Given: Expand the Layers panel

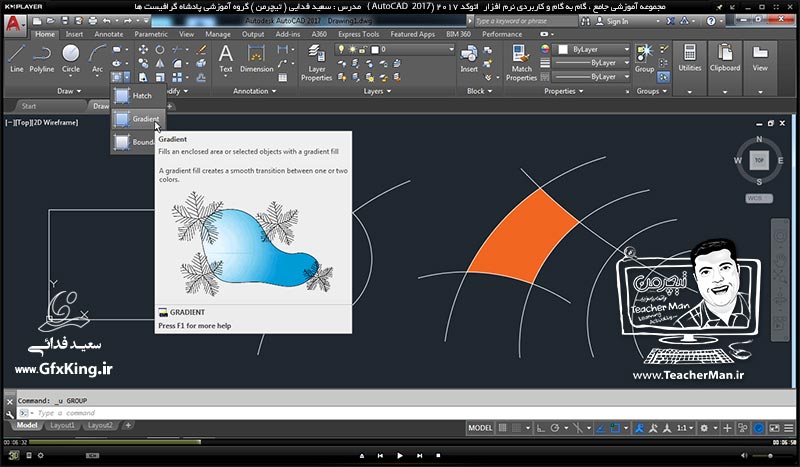Looking at the screenshot, I should (377, 91).
